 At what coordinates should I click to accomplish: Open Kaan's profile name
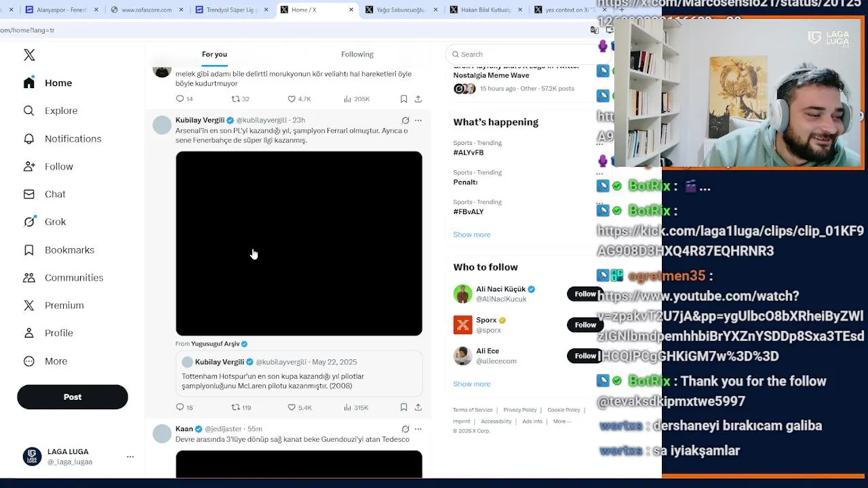tap(184, 429)
